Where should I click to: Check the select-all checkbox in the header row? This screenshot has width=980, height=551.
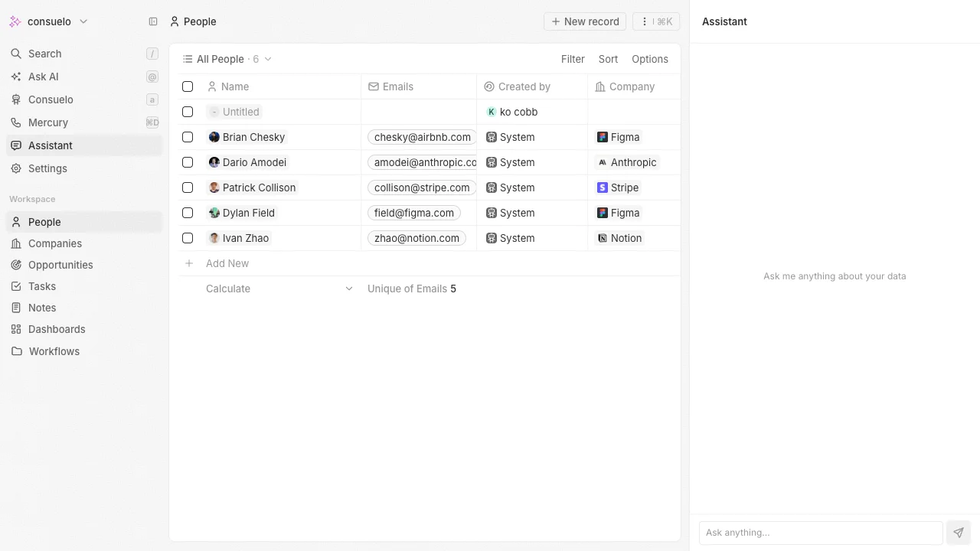tap(188, 86)
